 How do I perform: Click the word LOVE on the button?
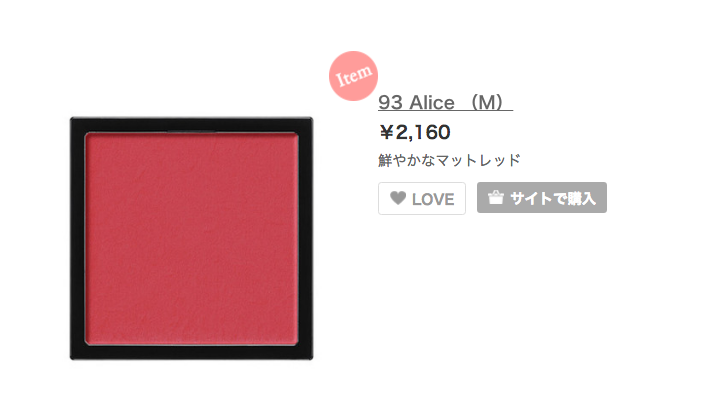coord(433,199)
